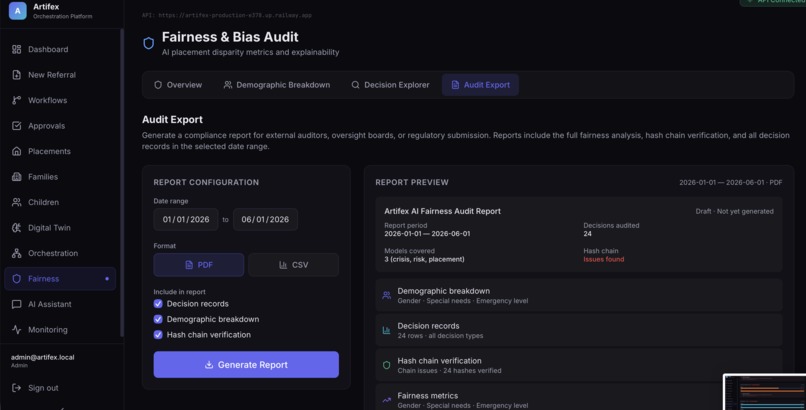Click the Generate Report button

tap(246, 365)
